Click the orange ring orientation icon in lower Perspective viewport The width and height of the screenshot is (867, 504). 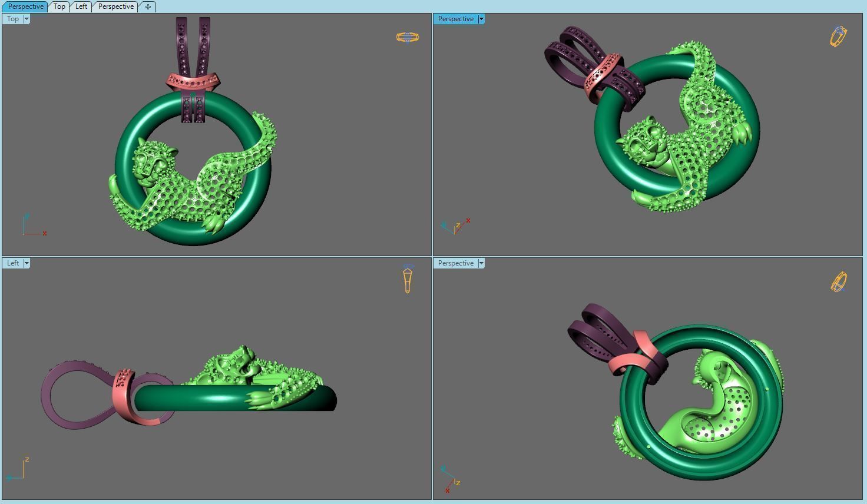(839, 281)
